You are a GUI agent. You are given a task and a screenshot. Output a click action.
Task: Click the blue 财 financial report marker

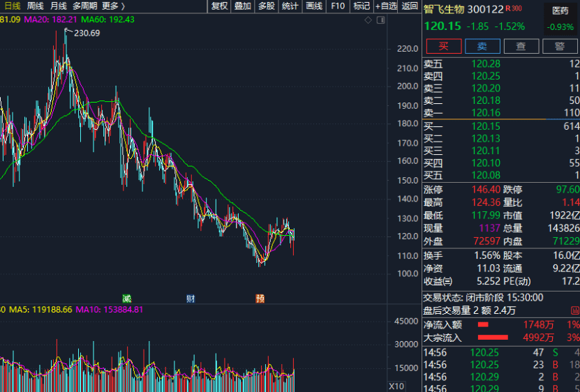pos(191,299)
